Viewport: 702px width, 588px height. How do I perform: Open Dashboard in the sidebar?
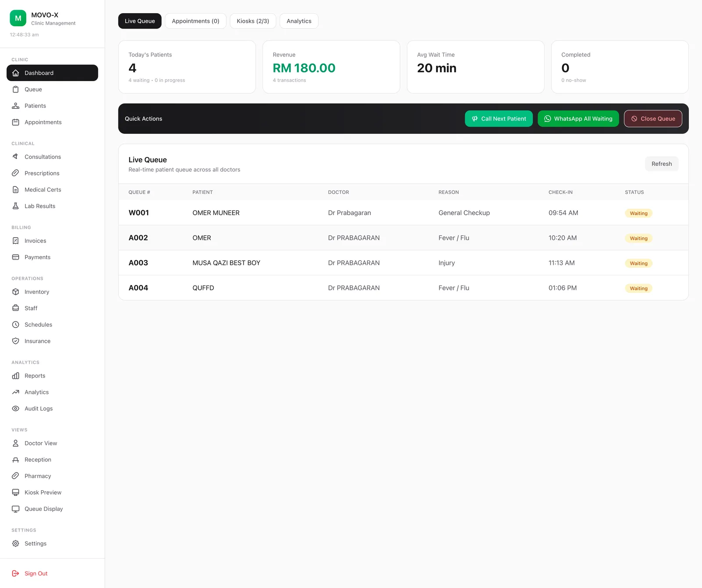coord(52,73)
